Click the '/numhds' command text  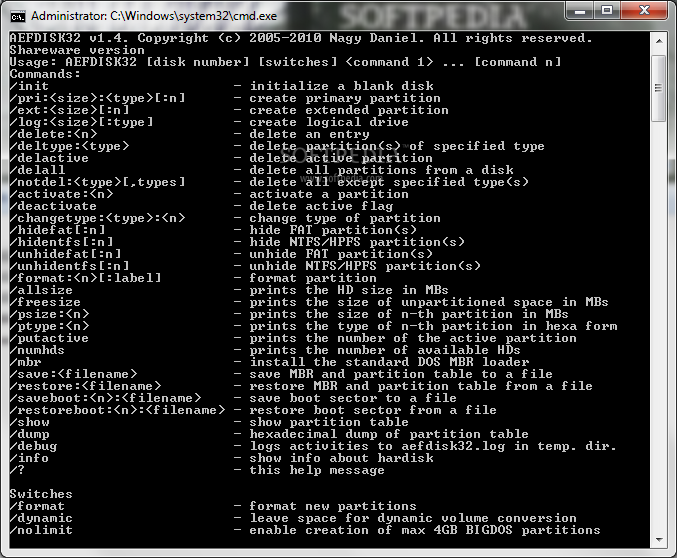pyautogui.click(x=37, y=350)
